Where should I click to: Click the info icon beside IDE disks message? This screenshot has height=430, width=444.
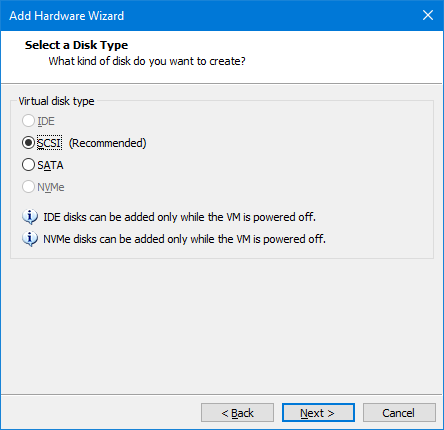30,217
